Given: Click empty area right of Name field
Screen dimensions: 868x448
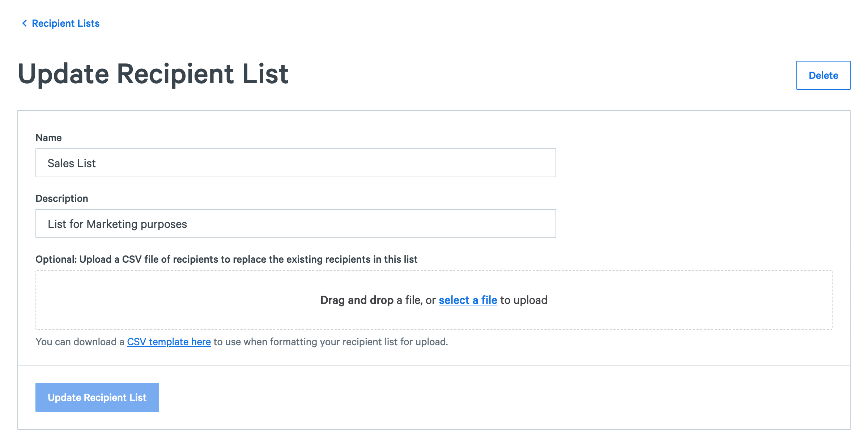Looking at the screenshot, I should click(x=702, y=163).
